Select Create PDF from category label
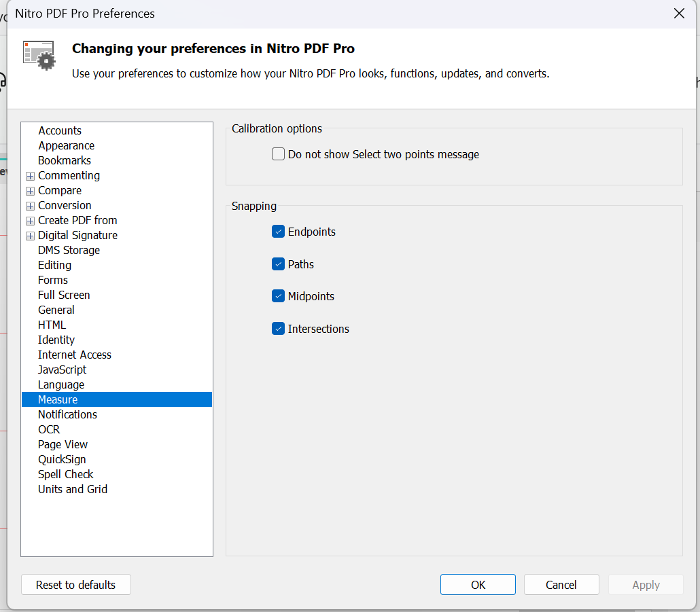This screenshot has height=612, width=700. pos(77,220)
